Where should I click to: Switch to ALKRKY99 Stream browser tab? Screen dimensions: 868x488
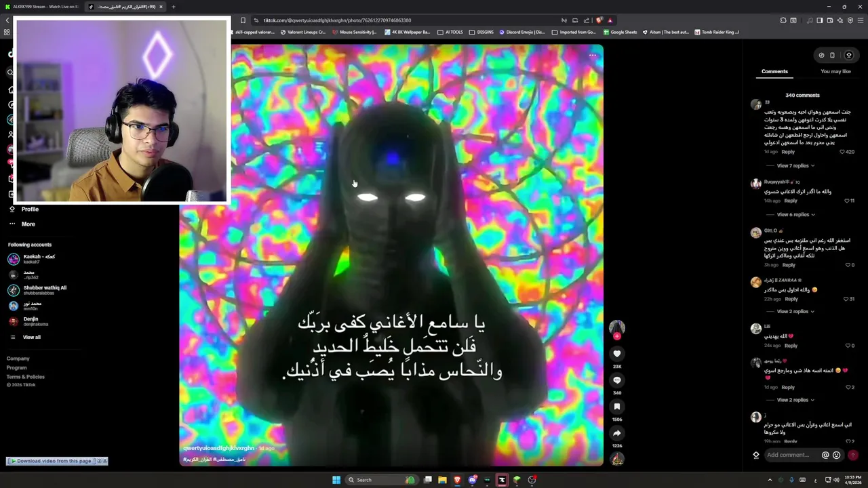pos(42,7)
